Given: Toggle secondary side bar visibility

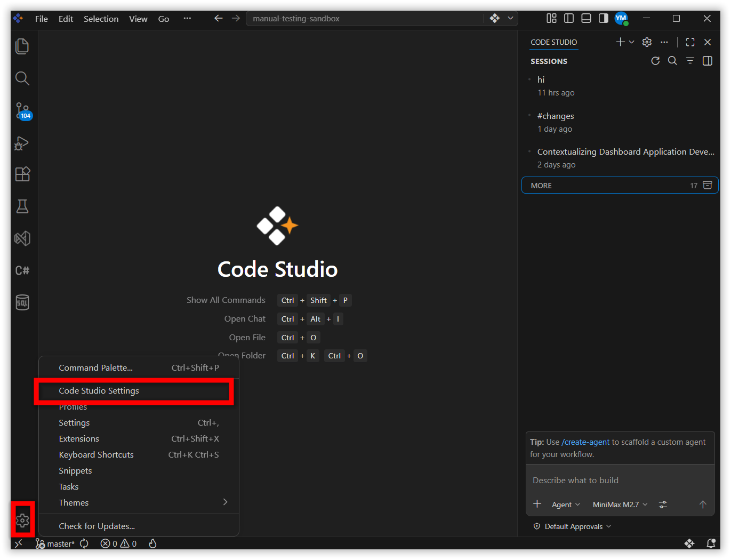Looking at the screenshot, I should coord(603,19).
